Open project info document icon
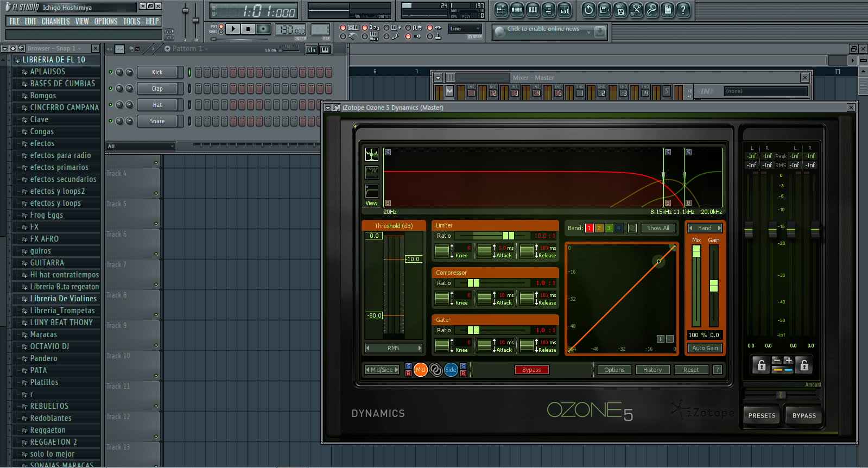The width and height of the screenshot is (868, 468). click(667, 9)
